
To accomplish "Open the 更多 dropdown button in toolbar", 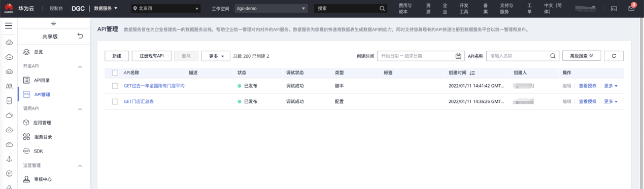I will pos(216,56).
